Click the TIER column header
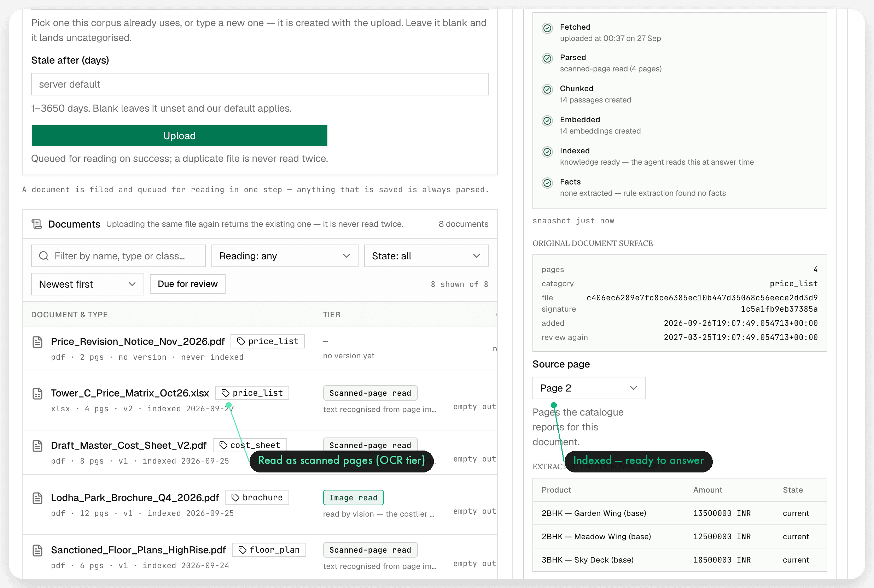Viewport: 874px width, 588px height. tap(332, 314)
